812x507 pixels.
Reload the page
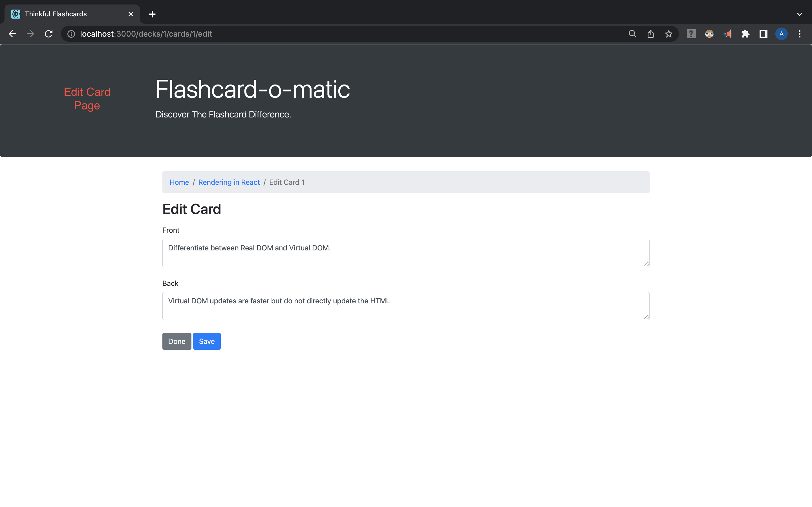(x=48, y=34)
